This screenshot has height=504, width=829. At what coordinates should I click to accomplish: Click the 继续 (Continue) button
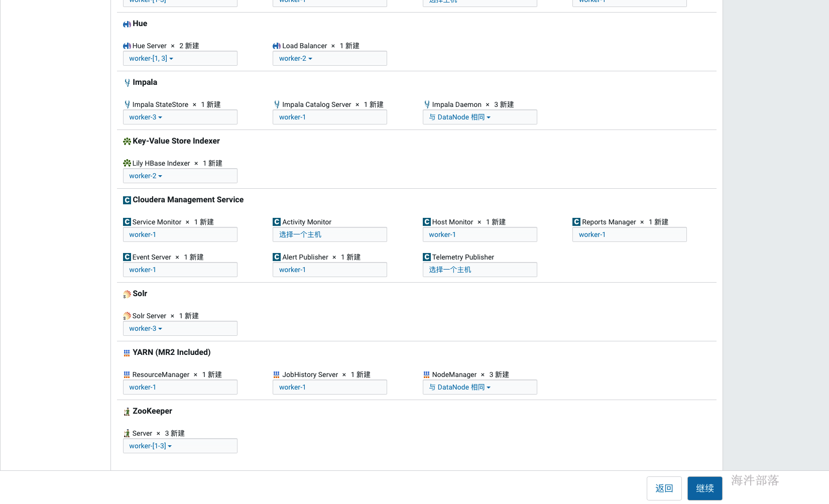[x=705, y=488]
